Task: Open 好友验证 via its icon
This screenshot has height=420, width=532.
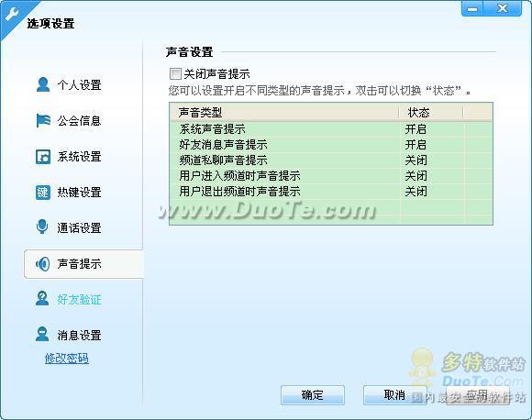Action: click(42, 299)
